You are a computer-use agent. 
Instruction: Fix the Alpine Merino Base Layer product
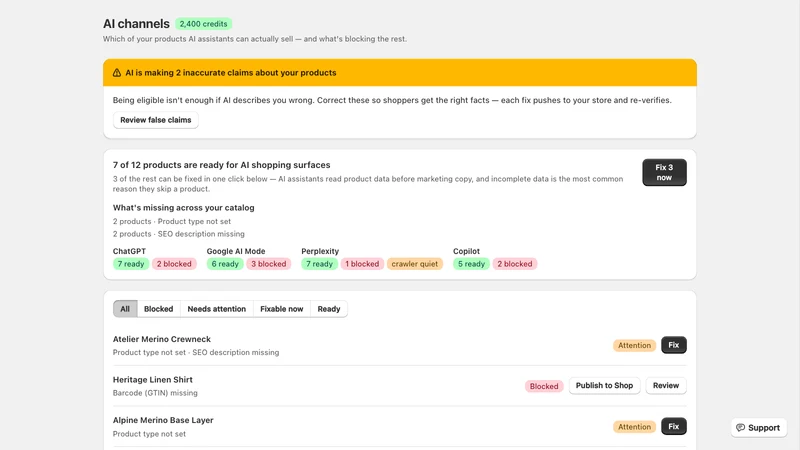673,426
